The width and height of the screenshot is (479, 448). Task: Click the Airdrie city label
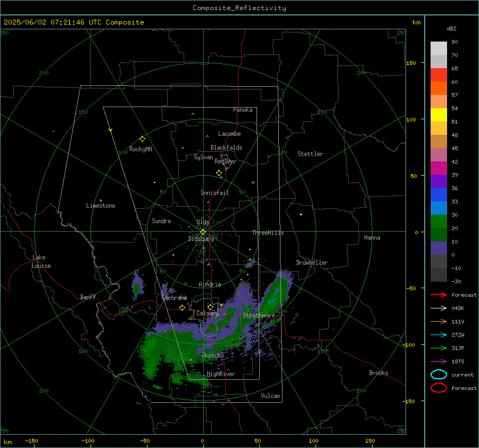pyautogui.click(x=210, y=284)
